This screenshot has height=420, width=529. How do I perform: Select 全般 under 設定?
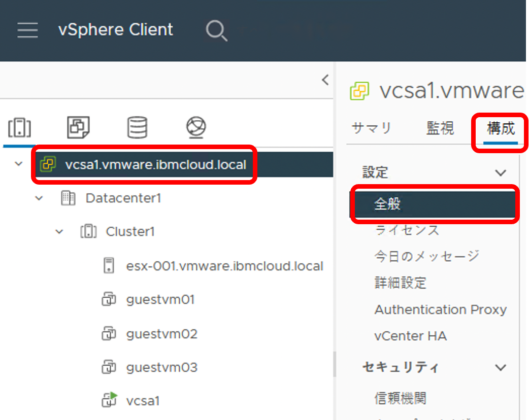tap(433, 204)
